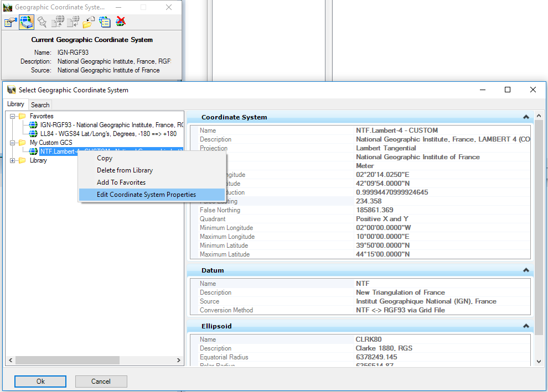Click current system name IGN-RGF93
Viewport: 548px width, 392px height.
(x=73, y=53)
